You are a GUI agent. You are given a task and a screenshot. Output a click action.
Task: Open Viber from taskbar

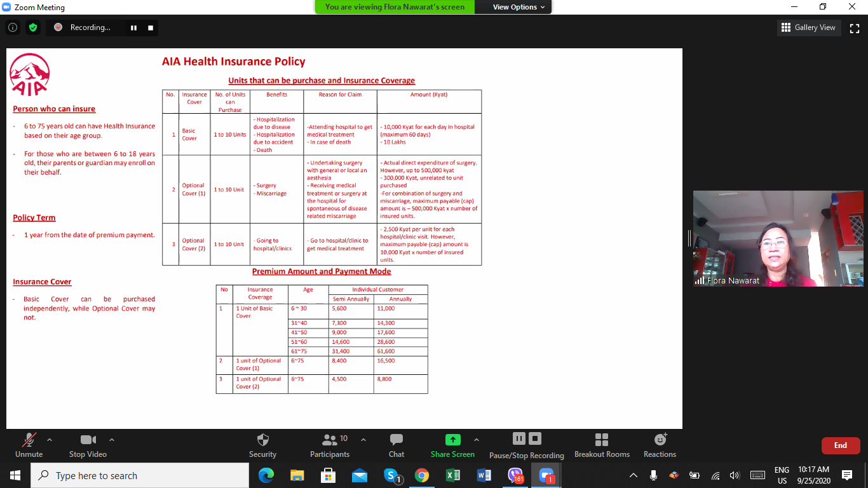pos(515,475)
